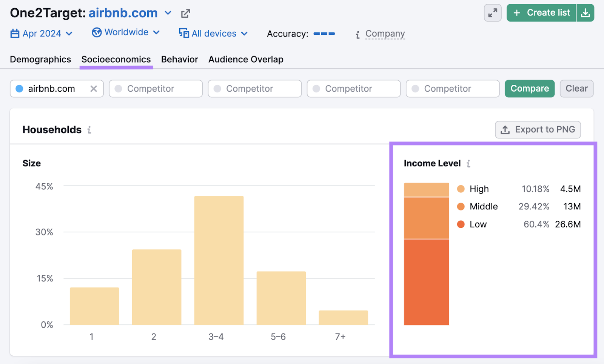Click the 3–4 household size bar

(218, 260)
